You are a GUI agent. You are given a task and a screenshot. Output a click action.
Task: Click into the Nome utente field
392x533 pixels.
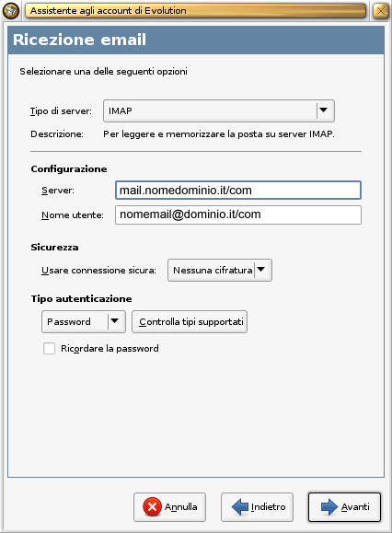click(x=238, y=214)
